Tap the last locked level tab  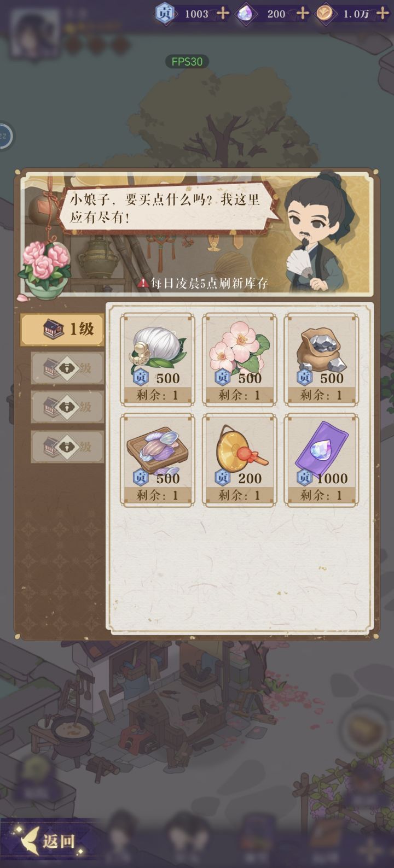pos(67,447)
